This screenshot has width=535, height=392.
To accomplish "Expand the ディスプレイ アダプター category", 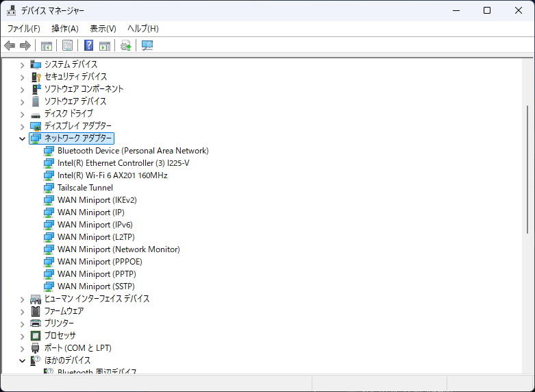I will tap(22, 126).
